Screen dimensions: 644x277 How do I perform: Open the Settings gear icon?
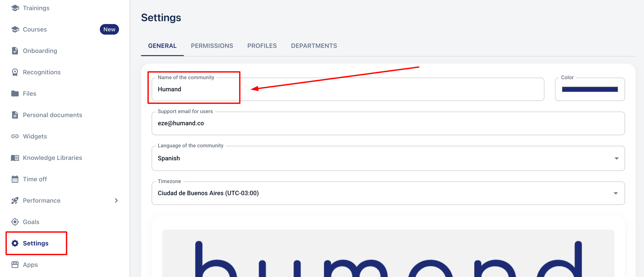pyautogui.click(x=15, y=243)
